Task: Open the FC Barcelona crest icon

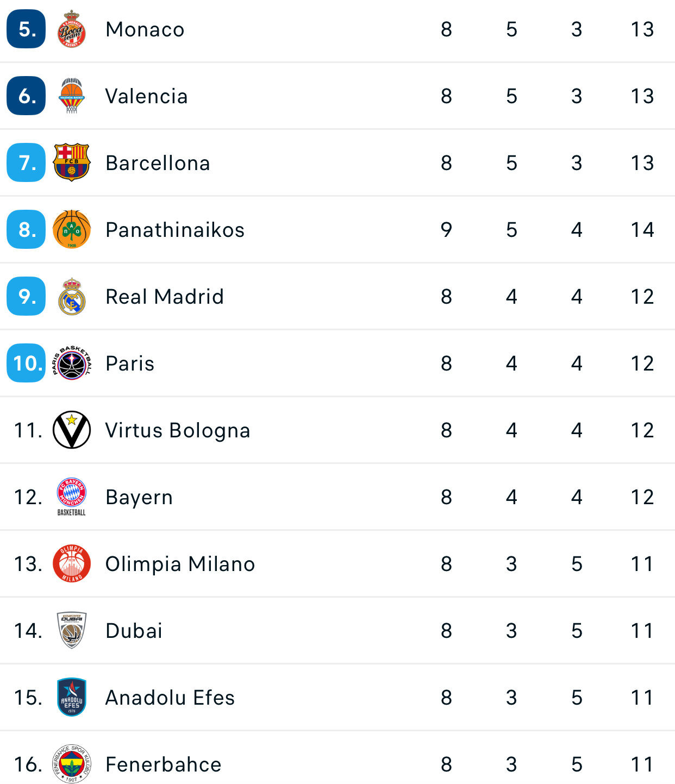Action: pyautogui.click(x=72, y=162)
